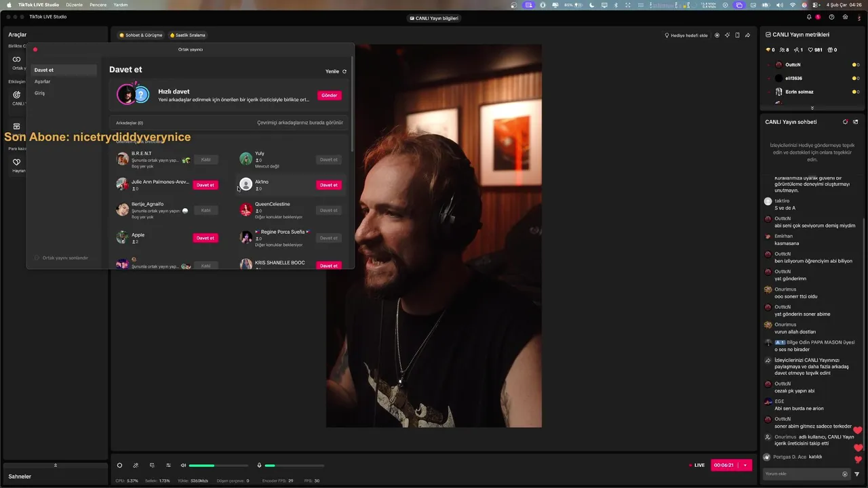Pop out the CANLI Yayın sohbeti chat window
This screenshot has height=488, width=868.
click(x=855, y=122)
